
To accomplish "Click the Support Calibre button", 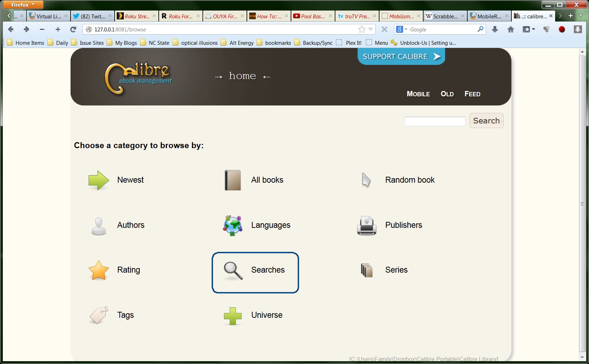I will pyautogui.click(x=401, y=56).
